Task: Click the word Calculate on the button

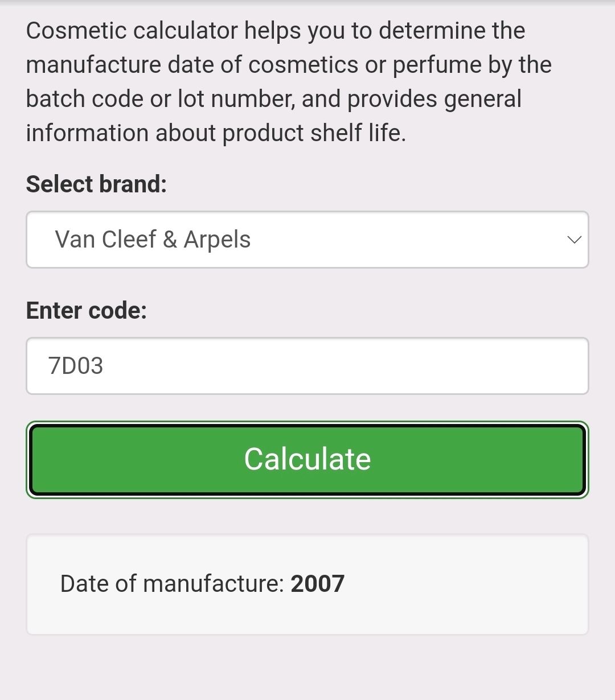Action: pyautogui.click(x=307, y=459)
